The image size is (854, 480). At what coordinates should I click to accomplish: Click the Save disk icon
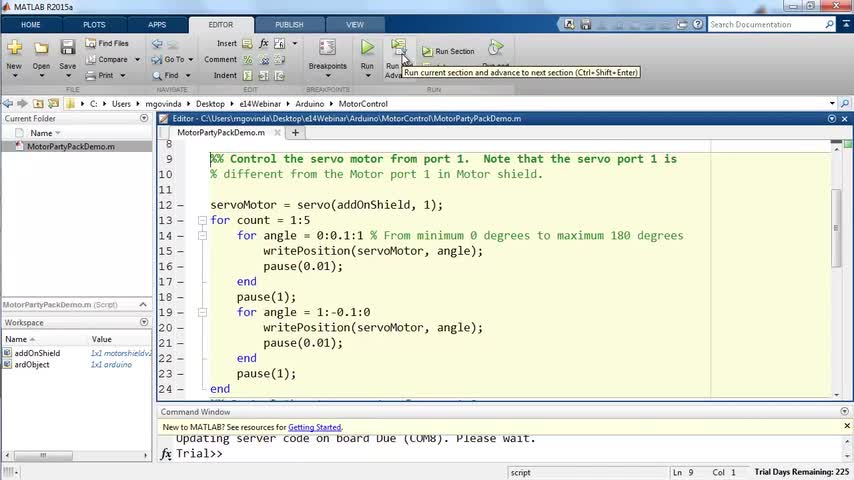(x=68, y=47)
